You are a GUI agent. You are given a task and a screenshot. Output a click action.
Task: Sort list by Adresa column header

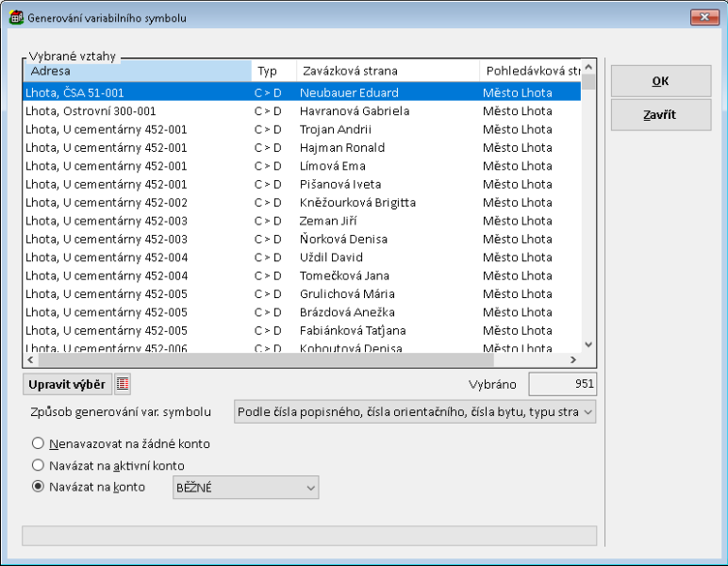click(x=137, y=71)
